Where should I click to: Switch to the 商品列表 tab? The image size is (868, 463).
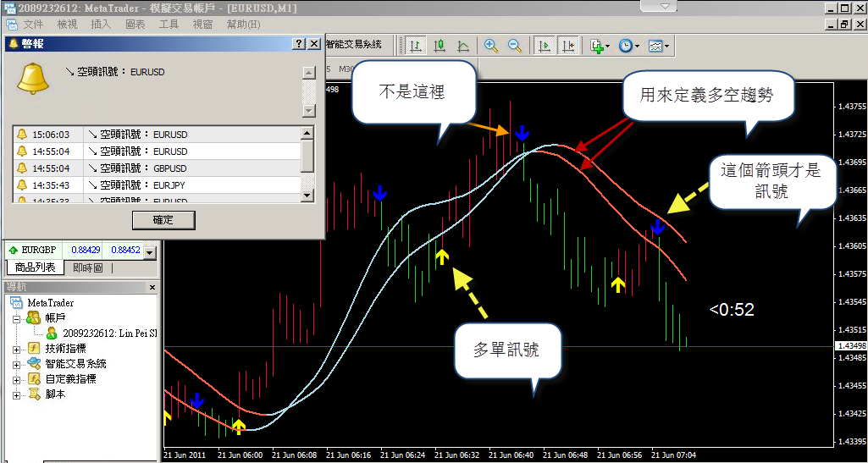click(x=35, y=267)
